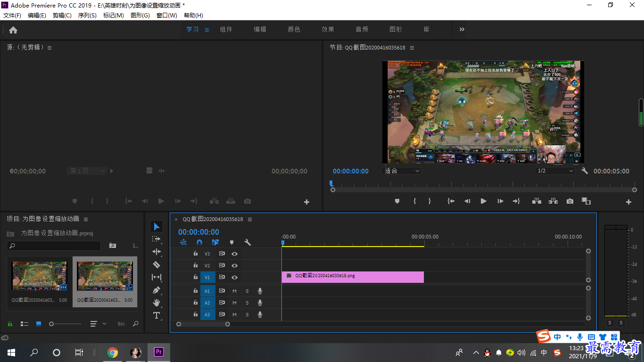Select the first QQ截图 thumbnail in project

coord(40,276)
